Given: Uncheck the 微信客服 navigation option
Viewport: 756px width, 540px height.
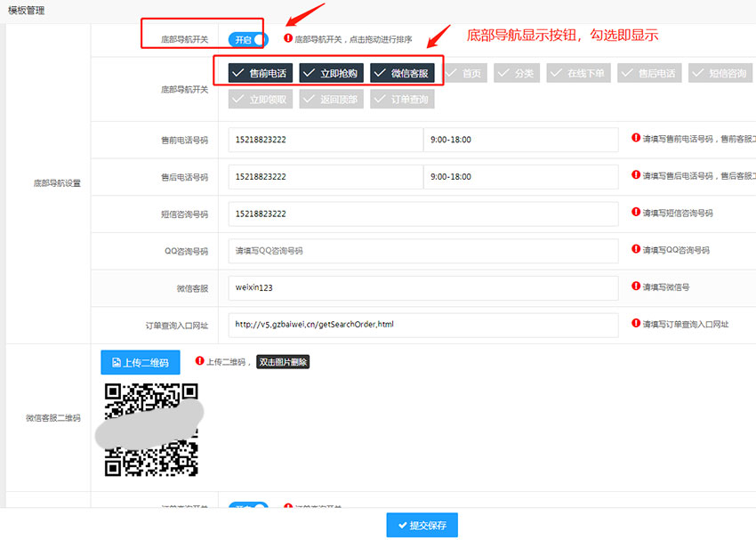Looking at the screenshot, I should click(x=402, y=73).
